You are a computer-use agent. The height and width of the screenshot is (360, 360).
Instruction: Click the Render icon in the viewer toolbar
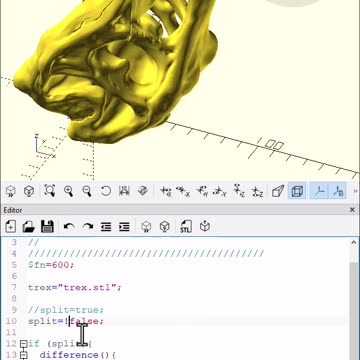point(29,192)
